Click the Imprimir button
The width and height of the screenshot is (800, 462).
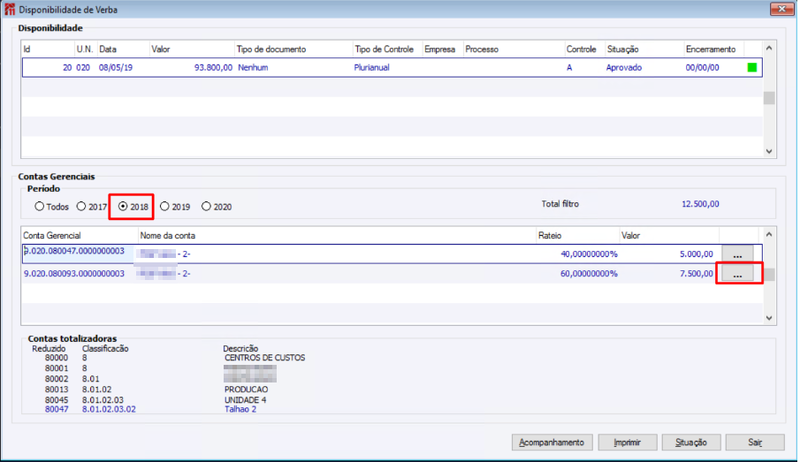(627, 442)
